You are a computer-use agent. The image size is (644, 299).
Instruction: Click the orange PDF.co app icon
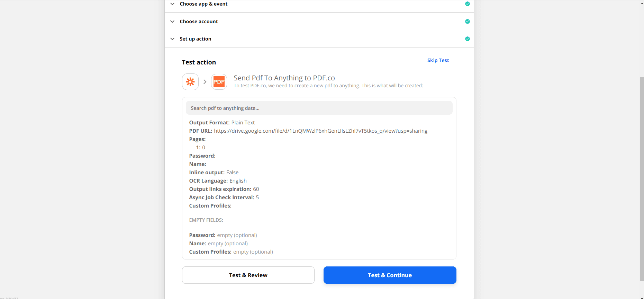coord(219,81)
